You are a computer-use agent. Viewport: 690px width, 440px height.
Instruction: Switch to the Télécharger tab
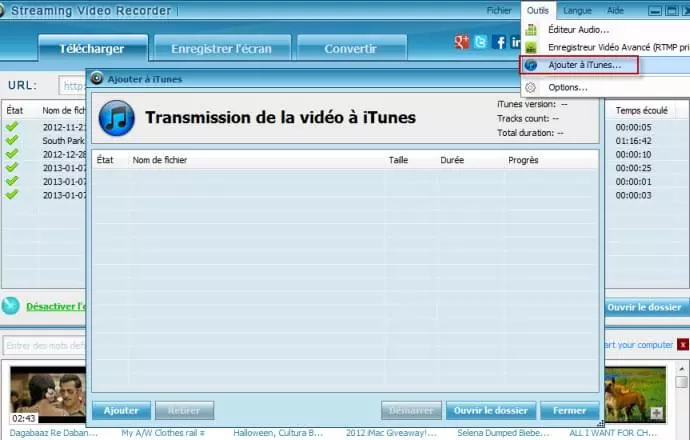(x=93, y=48)
